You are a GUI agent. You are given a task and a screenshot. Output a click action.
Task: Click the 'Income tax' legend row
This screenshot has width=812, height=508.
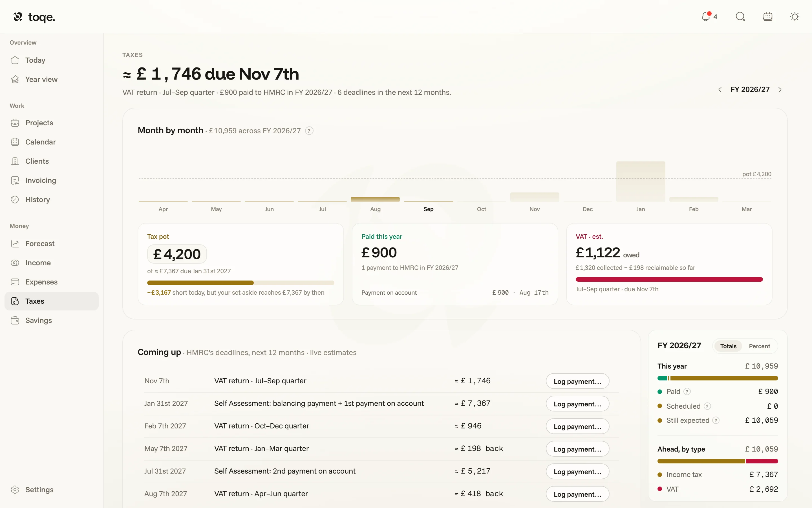[717, 474]
